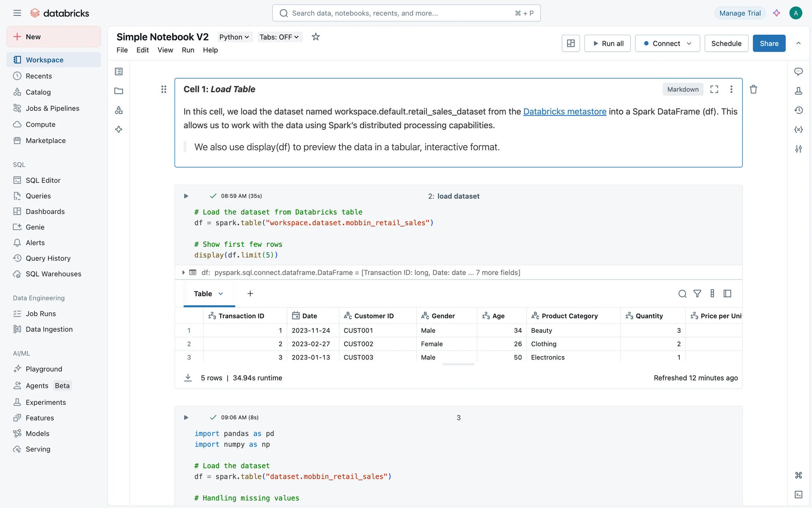Download the table results
812x508 pixels.
click(188, 378)
